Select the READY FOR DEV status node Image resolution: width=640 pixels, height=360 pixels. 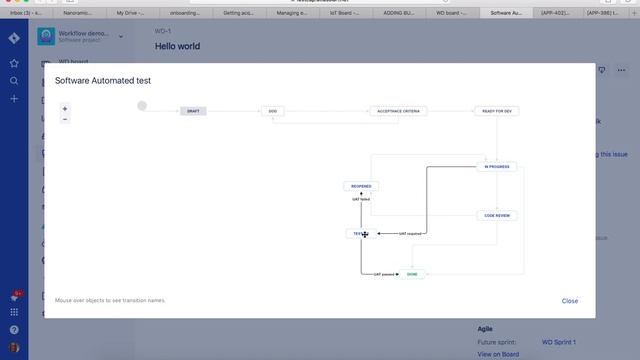click(497, 111)
